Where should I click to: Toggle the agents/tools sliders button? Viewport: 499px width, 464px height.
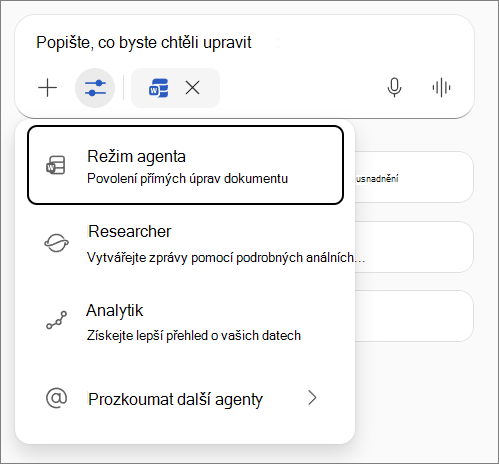(95, 88)
